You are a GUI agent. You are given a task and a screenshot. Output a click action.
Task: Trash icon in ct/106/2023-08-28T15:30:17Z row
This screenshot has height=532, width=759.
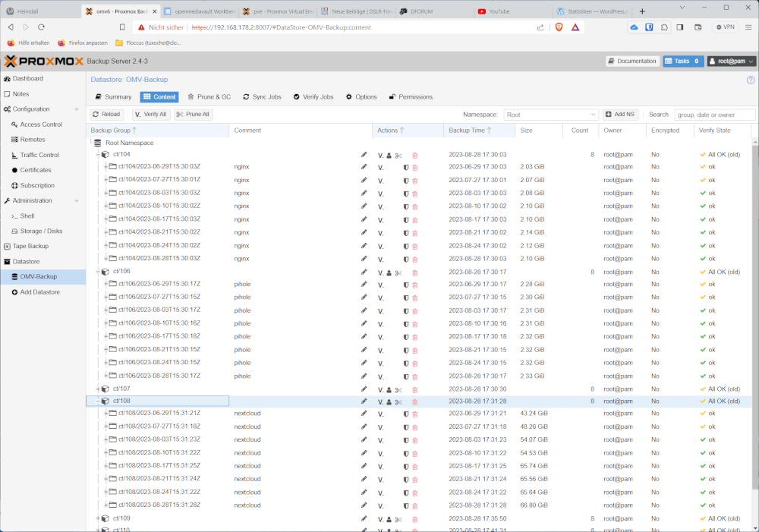coord(415,376)
